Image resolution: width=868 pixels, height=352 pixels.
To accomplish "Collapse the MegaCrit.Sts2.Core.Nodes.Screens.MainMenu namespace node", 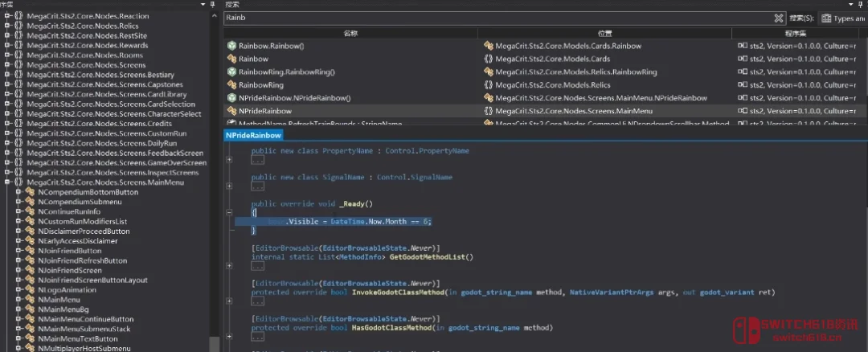I will [x=7, y=182].
